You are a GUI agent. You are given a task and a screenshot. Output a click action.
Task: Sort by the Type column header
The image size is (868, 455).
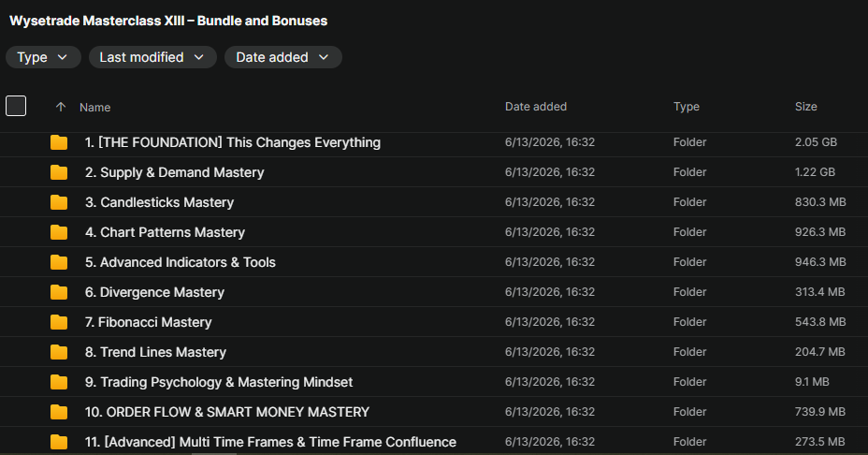(686, 107)
